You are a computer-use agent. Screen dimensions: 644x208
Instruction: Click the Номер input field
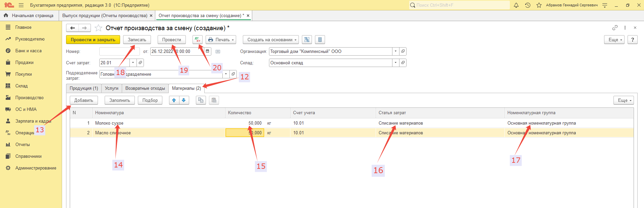click(119, 52)
